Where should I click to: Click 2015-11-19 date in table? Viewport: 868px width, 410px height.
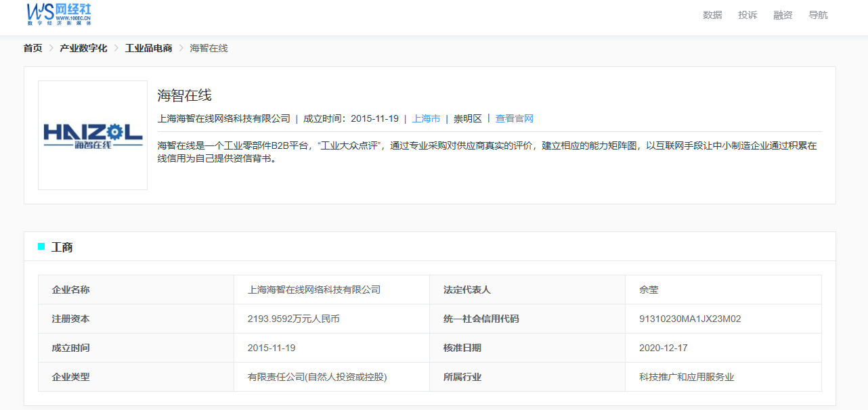click(x=272, y=348)
